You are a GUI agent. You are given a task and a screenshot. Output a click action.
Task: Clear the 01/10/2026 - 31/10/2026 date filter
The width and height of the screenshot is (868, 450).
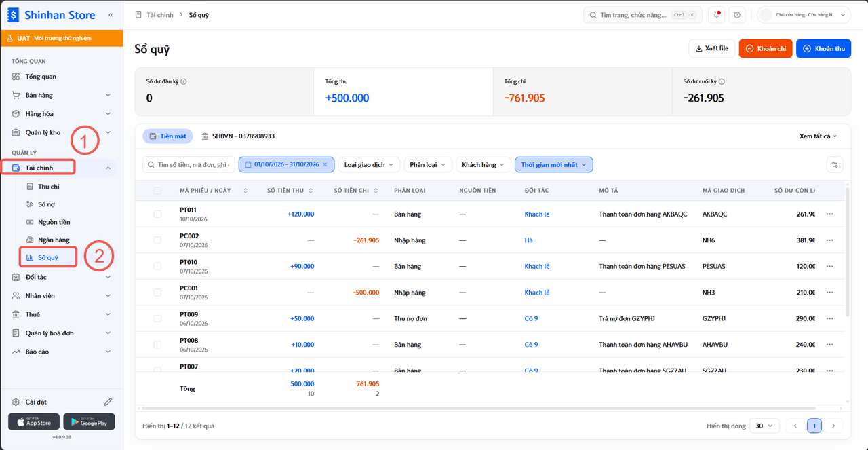point(325,164)
